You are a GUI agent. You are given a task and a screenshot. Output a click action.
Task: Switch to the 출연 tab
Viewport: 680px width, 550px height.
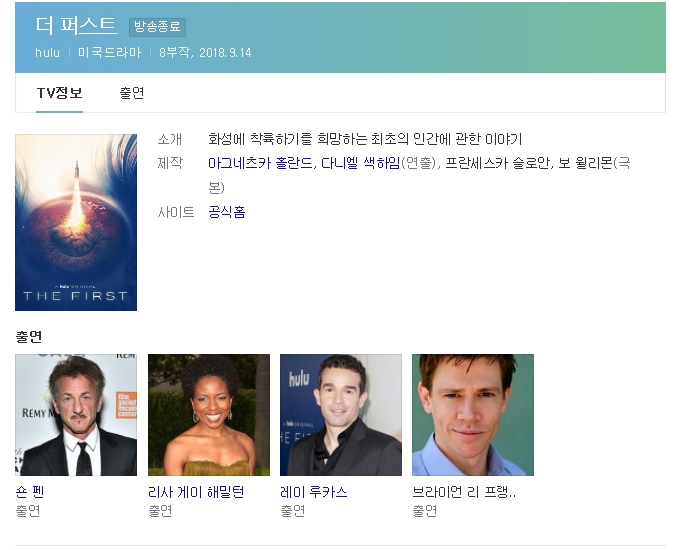[x=132, y=93]
